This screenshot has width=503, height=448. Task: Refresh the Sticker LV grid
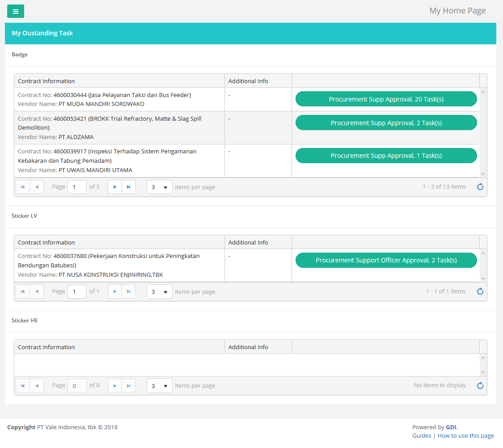(480, 292)
